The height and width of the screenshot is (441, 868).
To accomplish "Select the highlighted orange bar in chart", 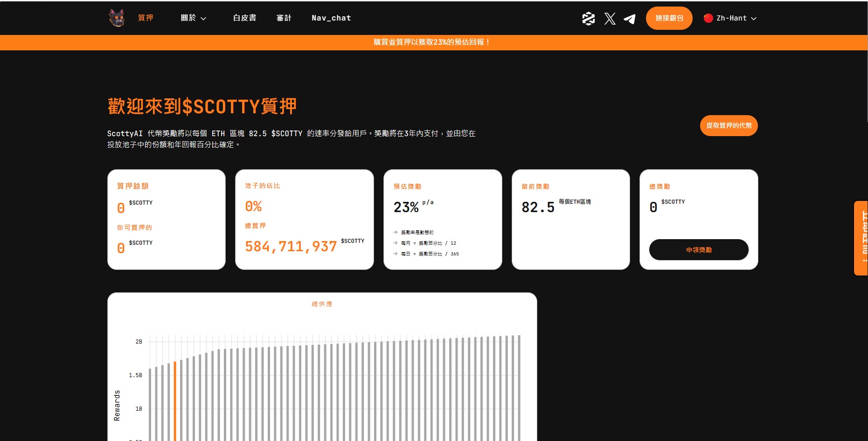I will (175, 400).
